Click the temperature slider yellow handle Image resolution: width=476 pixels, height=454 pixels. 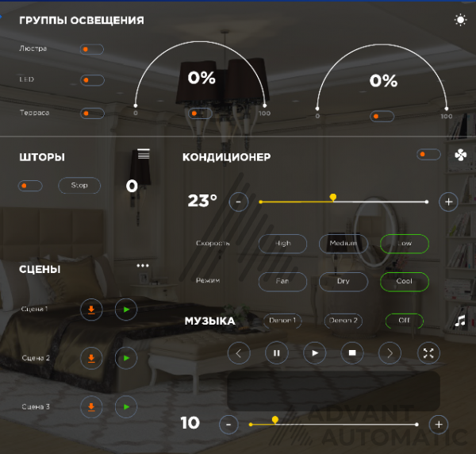click(333, 198)
